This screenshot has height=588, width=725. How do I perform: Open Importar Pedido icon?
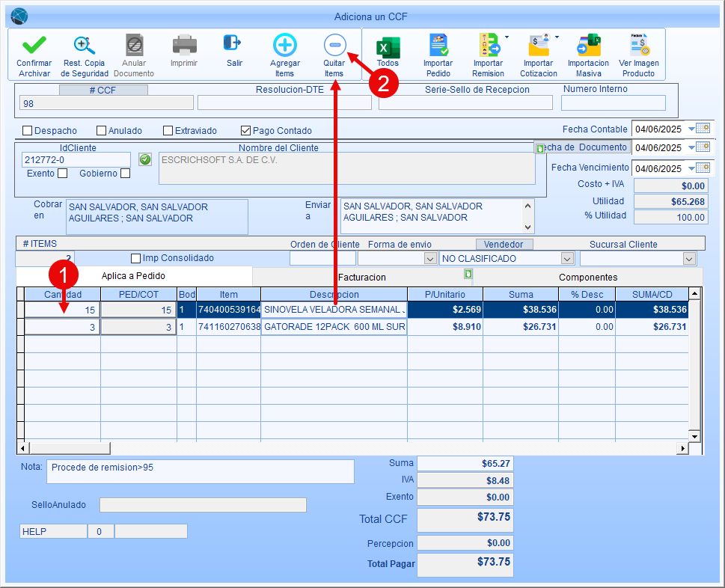tap(438, 45)
